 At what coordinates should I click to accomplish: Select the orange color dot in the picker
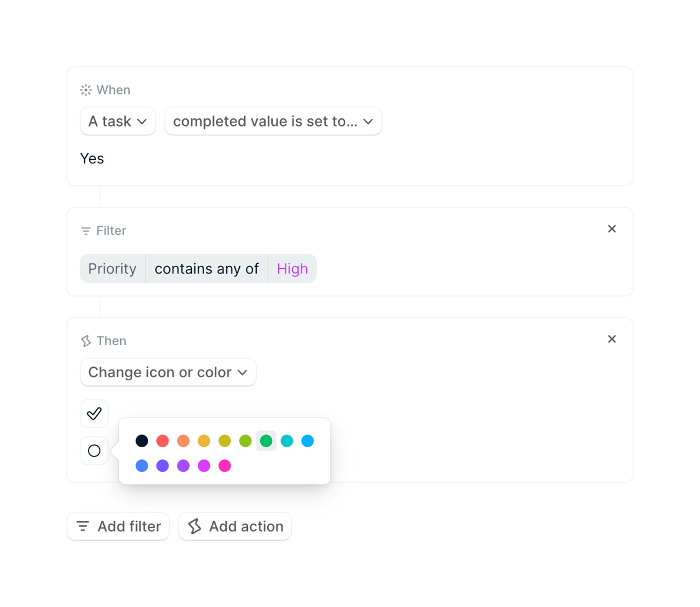tap(183, 441)
